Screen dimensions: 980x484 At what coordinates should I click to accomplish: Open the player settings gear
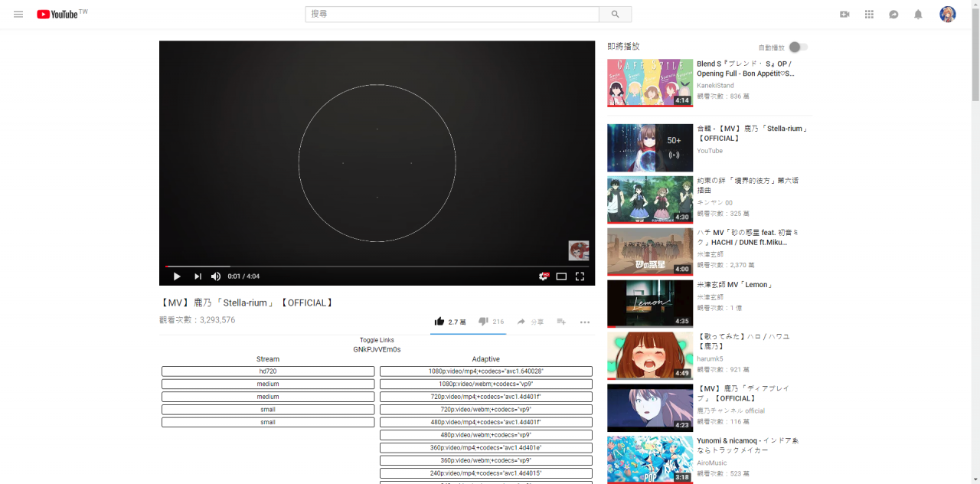(543, 276)
